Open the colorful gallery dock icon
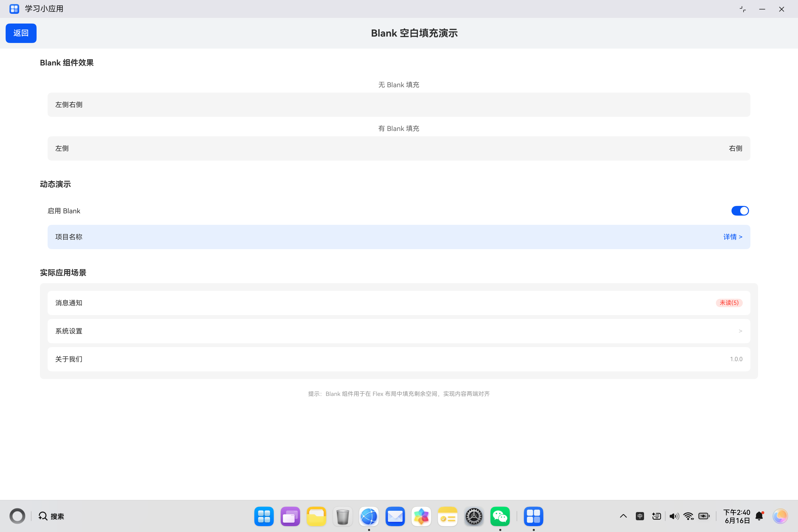The height and width of the screenshot is (532, 798). [422, 516]
